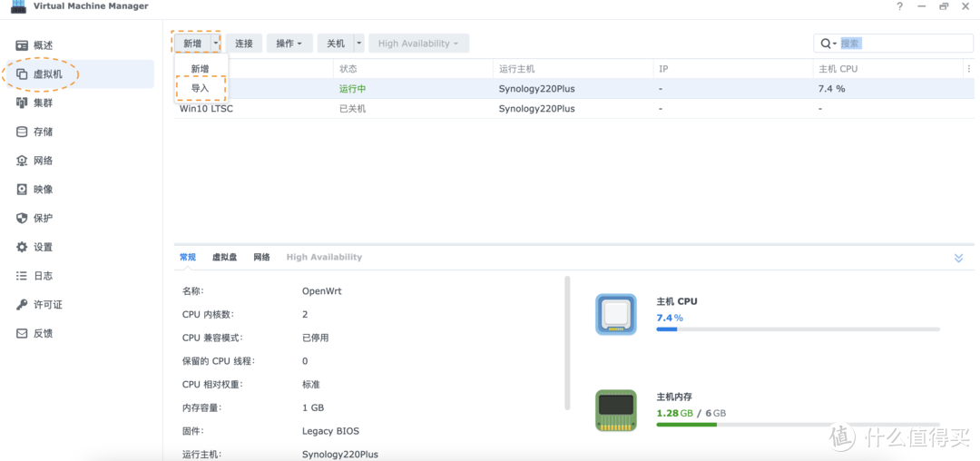
Task: Click the search input field
Action: click(x=903, y=44)
